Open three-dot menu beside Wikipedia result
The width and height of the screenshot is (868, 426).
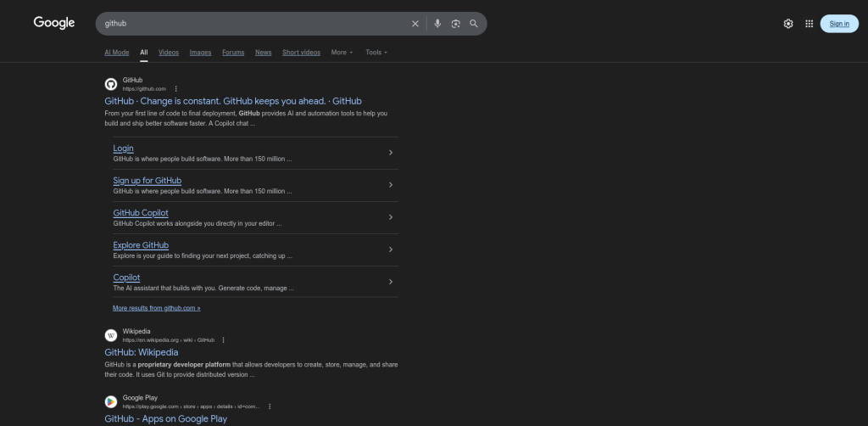(224, 339)
